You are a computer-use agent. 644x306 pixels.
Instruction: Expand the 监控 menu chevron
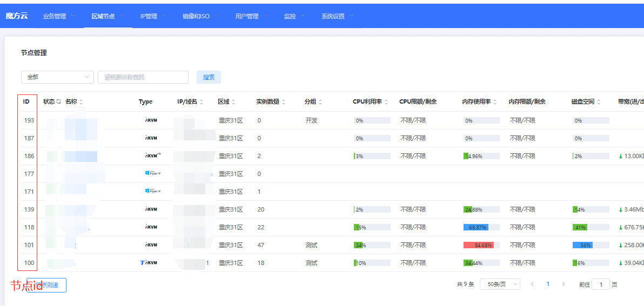coord(303,16)
